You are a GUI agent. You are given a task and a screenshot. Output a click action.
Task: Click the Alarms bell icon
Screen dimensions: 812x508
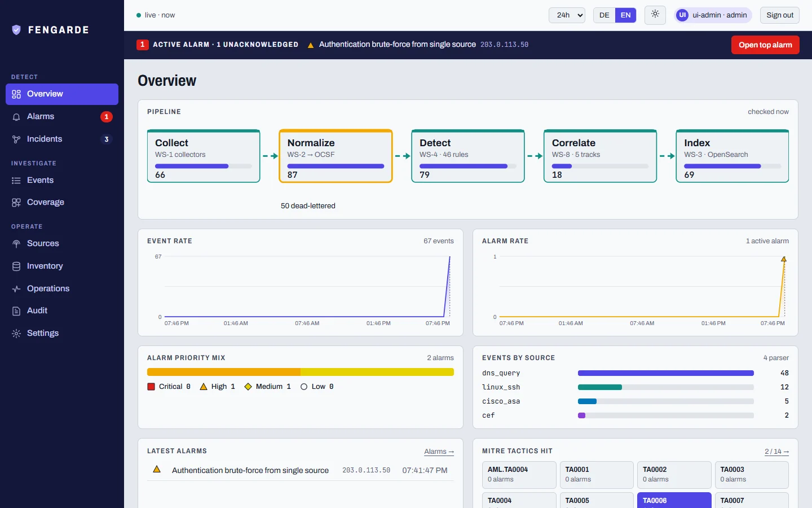point(16,117)
